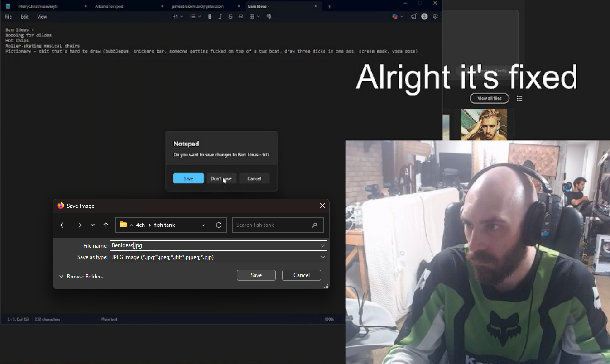Open Notepad settings gear

click(x=435, y=17)
